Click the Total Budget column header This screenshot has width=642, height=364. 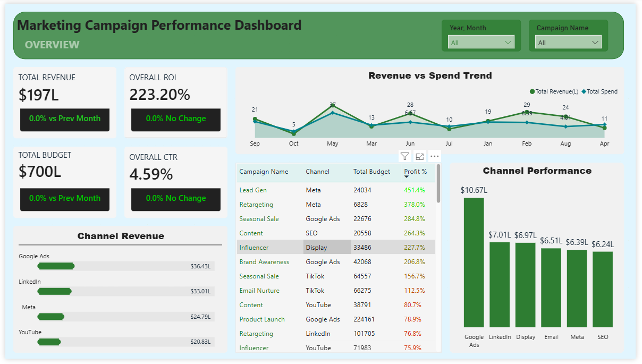point(371,172)
